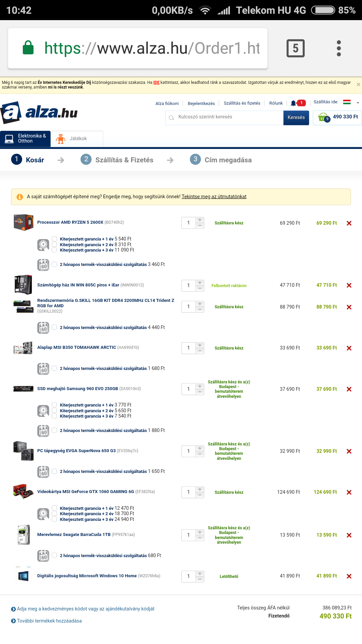Enable 2-month return service 3 460 Ft

(54, 264)
